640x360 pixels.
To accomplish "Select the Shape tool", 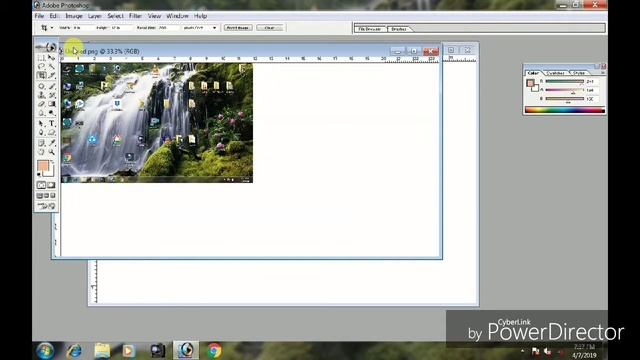I will [51, 133].
